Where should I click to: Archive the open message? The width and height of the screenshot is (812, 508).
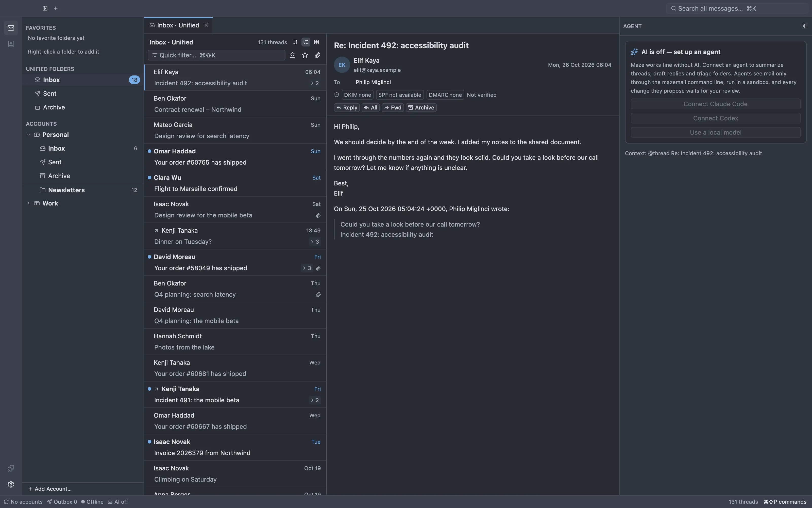click(421, 108)
